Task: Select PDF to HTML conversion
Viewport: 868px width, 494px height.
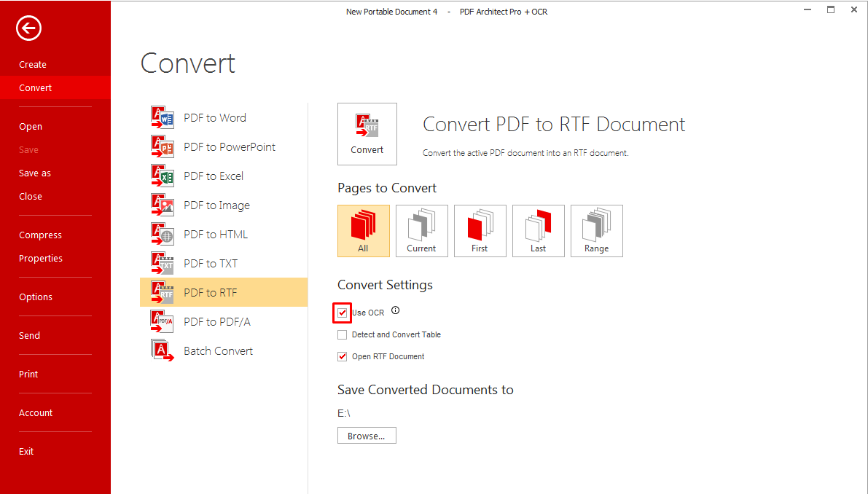Action: 224,234
